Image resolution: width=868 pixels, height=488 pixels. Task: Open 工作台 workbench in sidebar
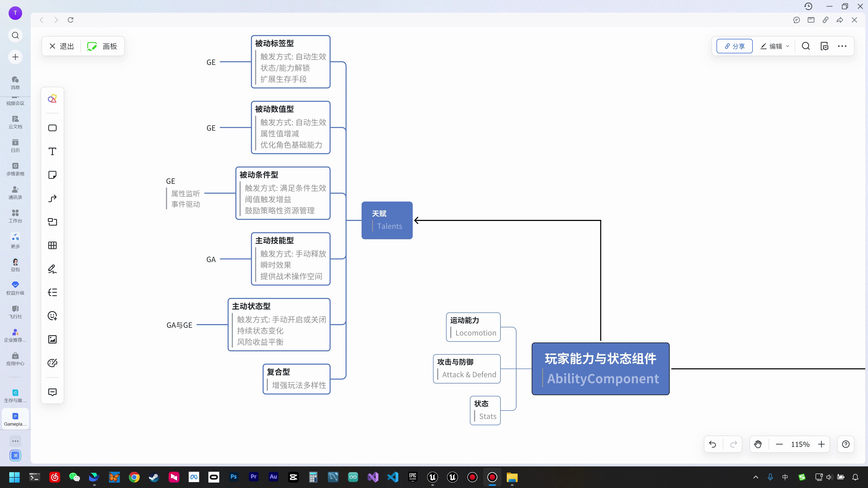pyautogui.click(x=15, y=216)
